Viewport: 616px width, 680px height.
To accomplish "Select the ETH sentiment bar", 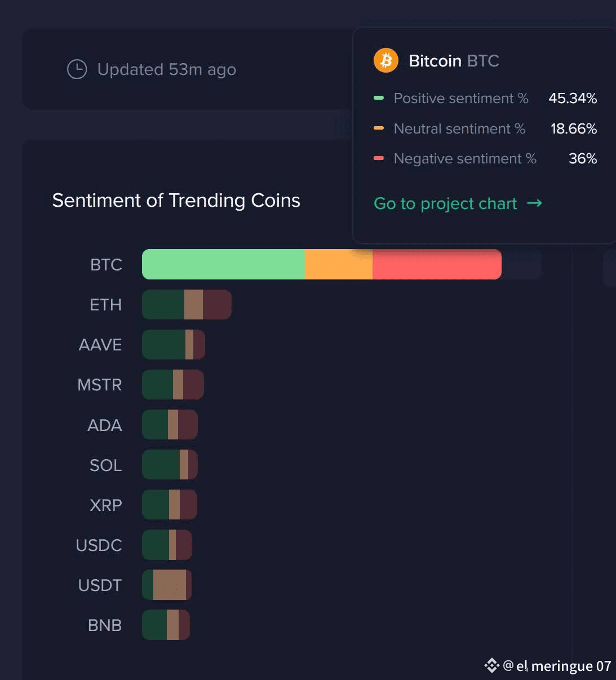I will coord(187,305).
